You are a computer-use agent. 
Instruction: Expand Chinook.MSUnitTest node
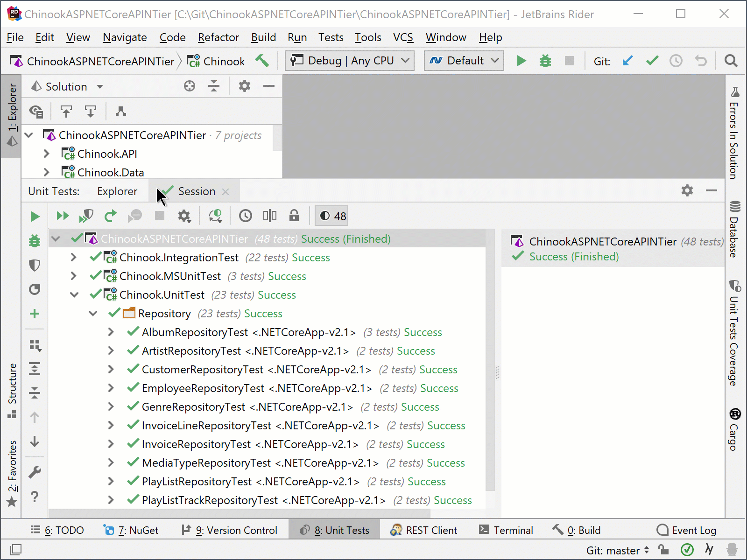[73, 276]
